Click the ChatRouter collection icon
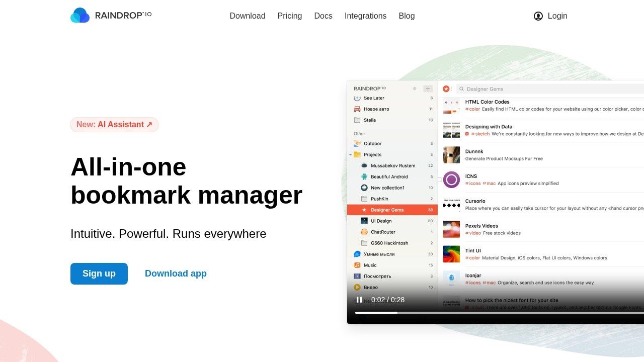This screenshot has height=362, width=644. [x=364, y=232]
